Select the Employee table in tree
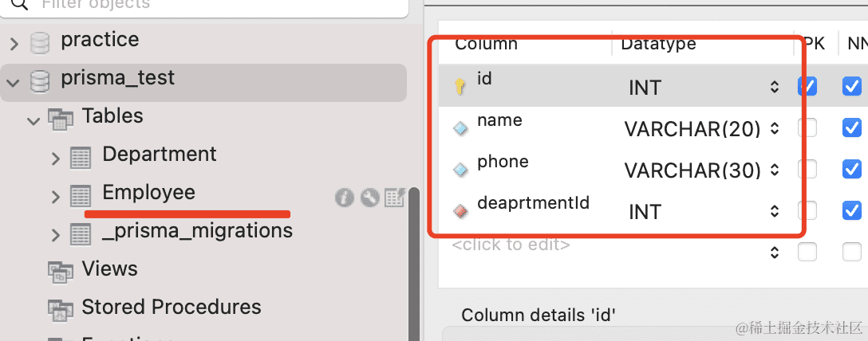The height and width of the screenshot is (341, 868). point(148,192)
